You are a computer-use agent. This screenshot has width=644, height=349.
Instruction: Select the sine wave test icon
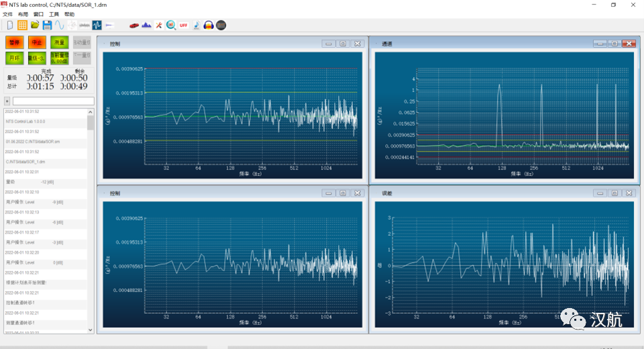[x=60, y=26]
